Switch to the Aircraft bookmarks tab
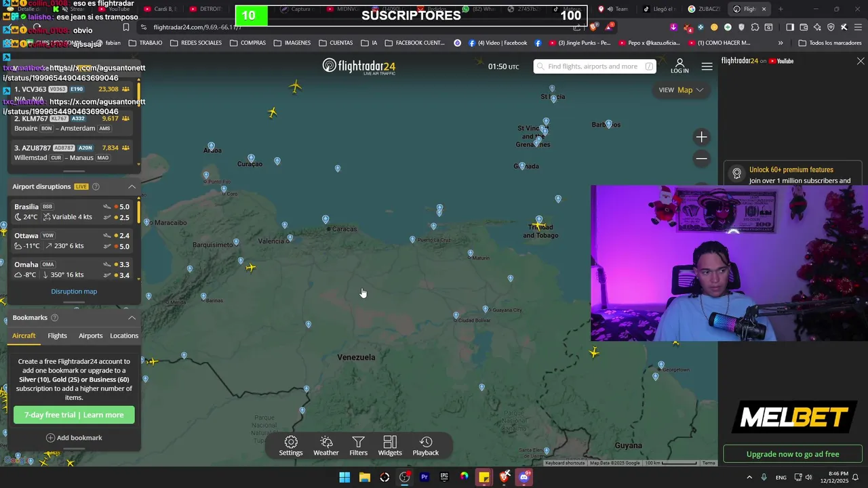 (24, 335)
